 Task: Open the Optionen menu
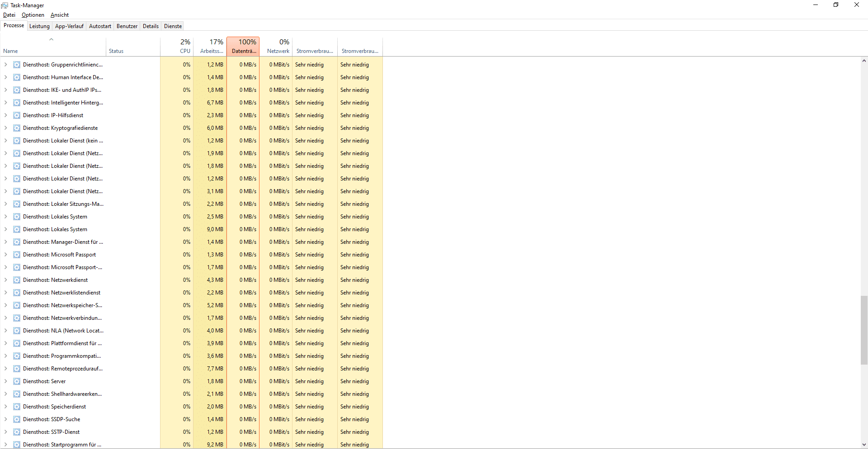pos(33,15)
